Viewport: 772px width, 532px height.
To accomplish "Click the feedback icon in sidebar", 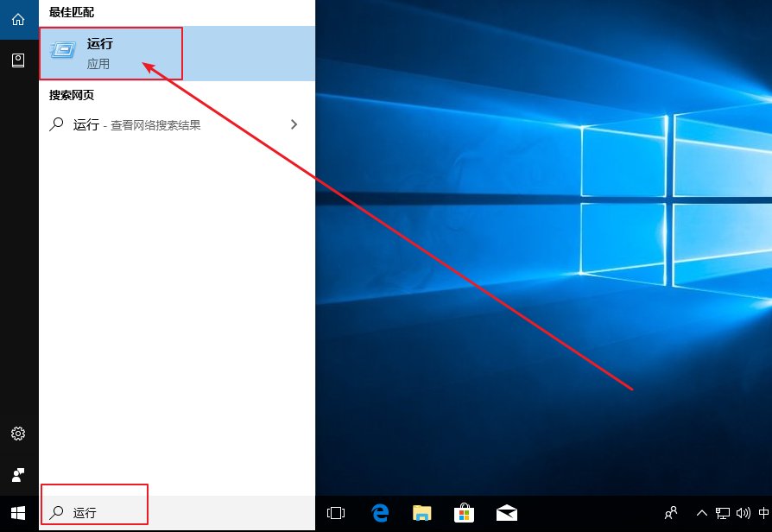I will 18,474.
